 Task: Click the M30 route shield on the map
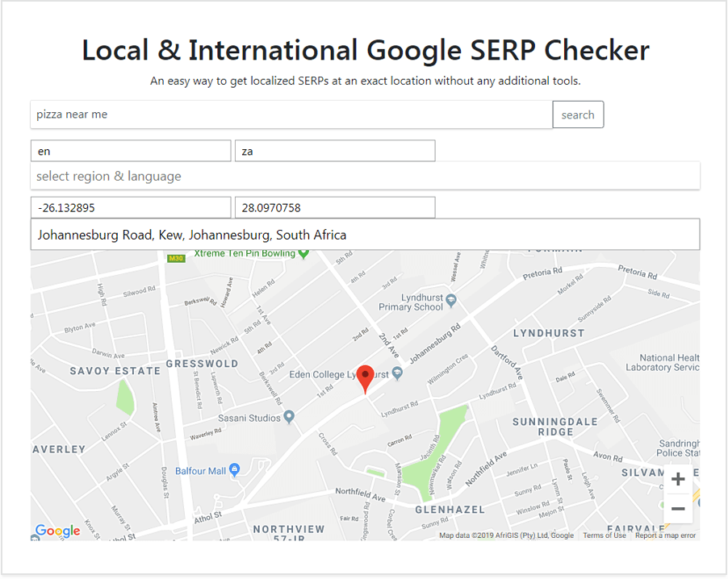[x=176, y=259]
